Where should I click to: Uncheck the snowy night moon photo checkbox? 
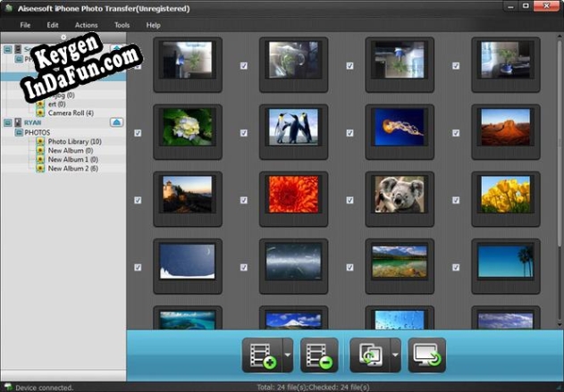point(138,267)
